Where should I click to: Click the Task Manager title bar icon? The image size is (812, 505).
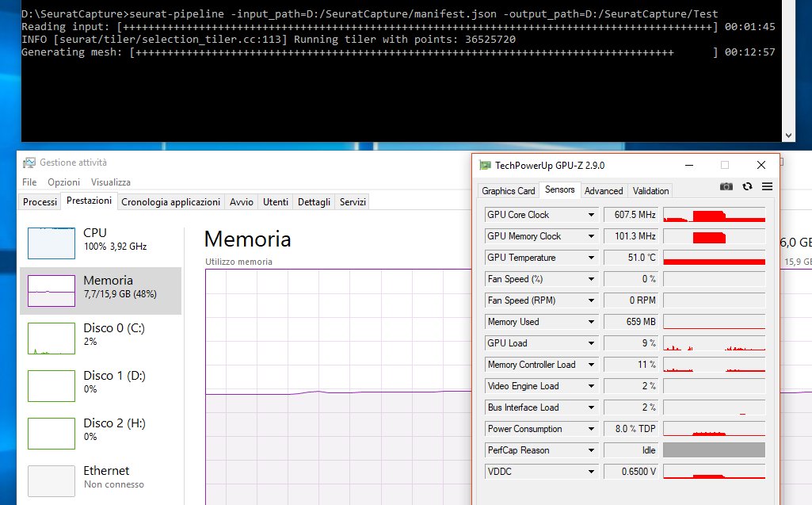(x=29, y=163)
